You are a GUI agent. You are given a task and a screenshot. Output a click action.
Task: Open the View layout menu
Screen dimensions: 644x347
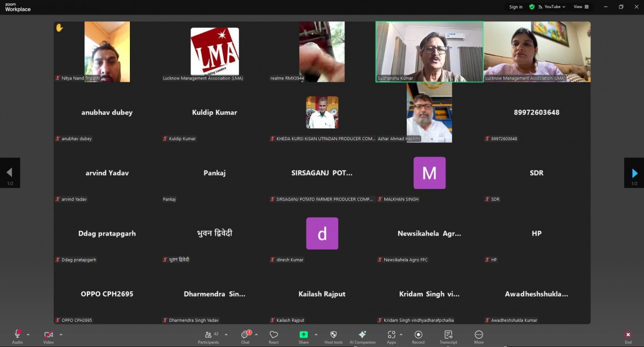581,7
